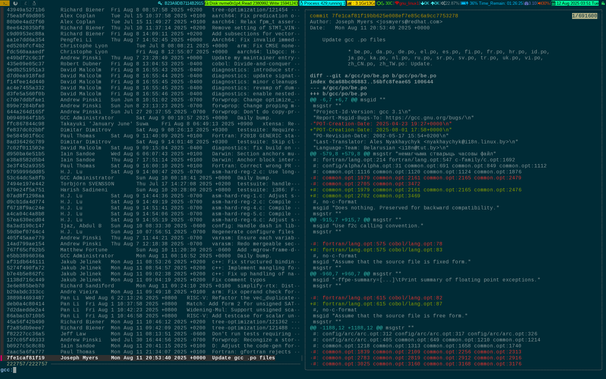Click the 'msgid "Use f2c calling convention."' line
The height and width of the screenshot is (379, 606).
tap(368, 226)
